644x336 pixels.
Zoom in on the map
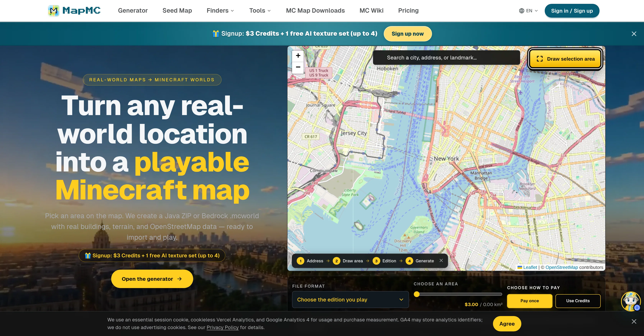298,56
